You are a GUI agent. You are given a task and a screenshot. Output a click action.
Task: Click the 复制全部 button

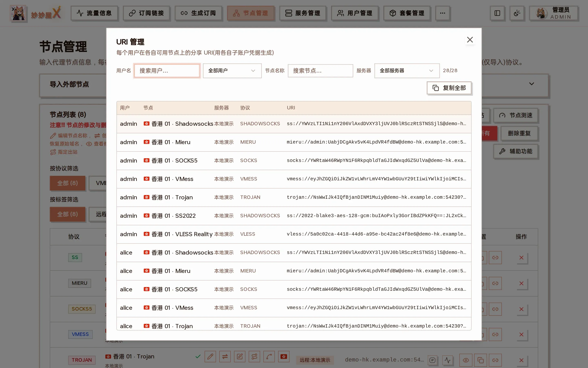click(x=449, y=88)
